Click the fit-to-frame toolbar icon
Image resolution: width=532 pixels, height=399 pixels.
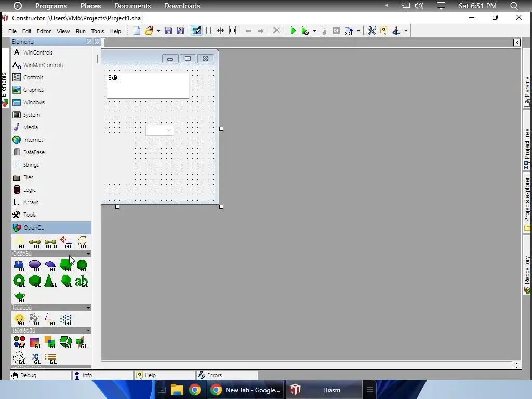click(232, 31)
